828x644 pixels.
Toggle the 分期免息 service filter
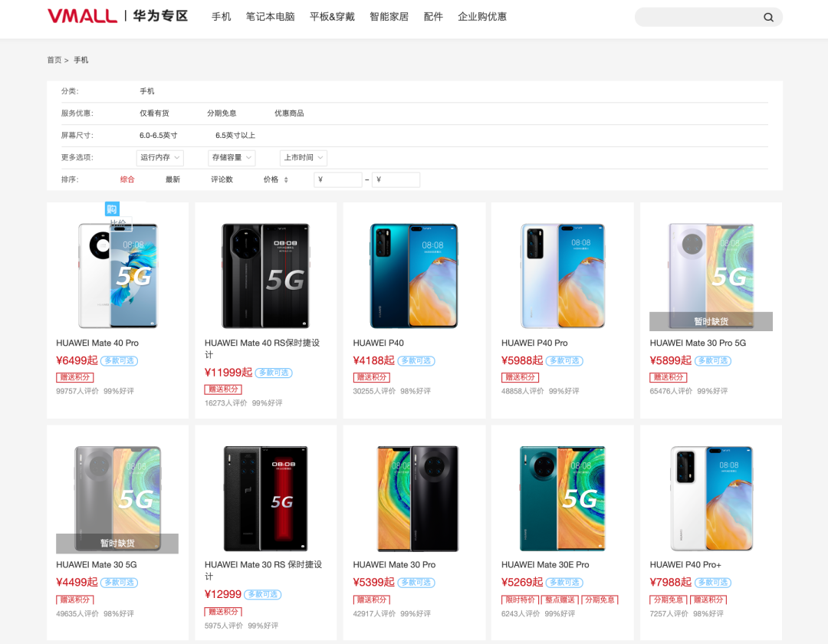[x=222, y=113]
